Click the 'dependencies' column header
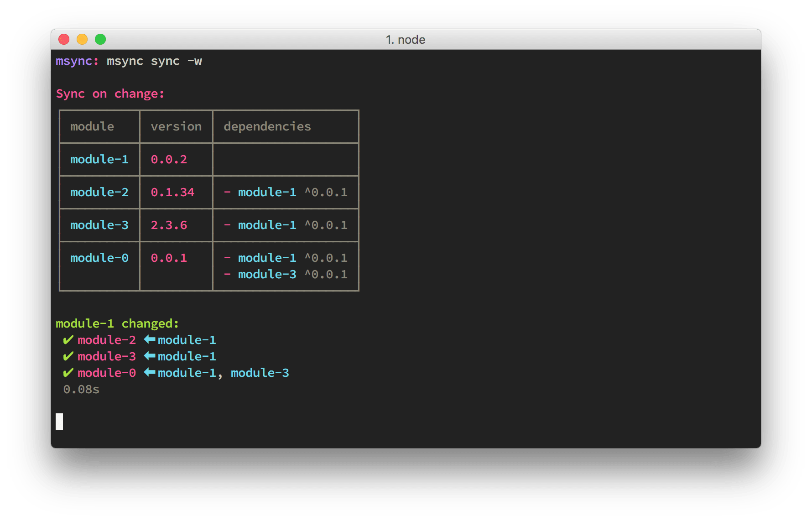 pyautogui.click(x=267, y=126)
